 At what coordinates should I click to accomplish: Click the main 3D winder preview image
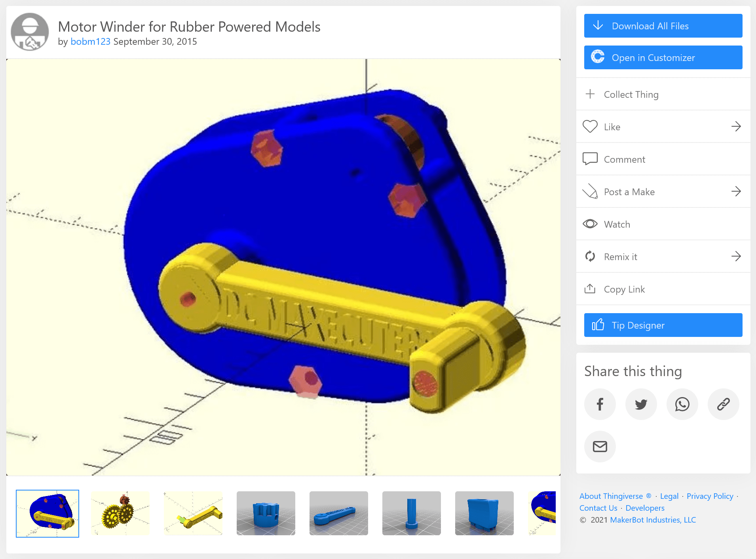click(283, 267)
